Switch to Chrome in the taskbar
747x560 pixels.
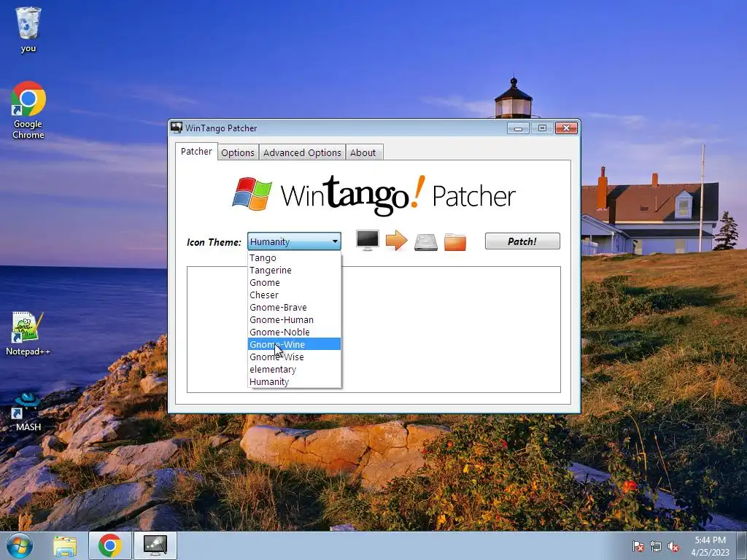click(110, 545)
